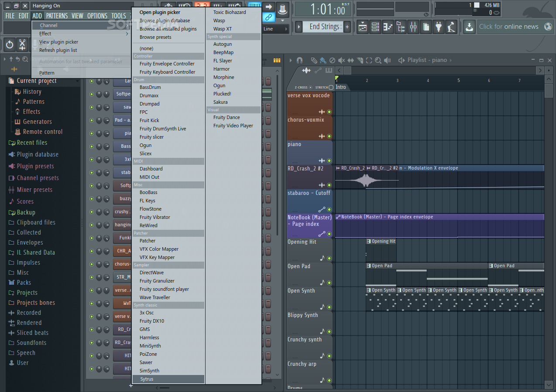Click the 'Click for online news' panel

515,27
